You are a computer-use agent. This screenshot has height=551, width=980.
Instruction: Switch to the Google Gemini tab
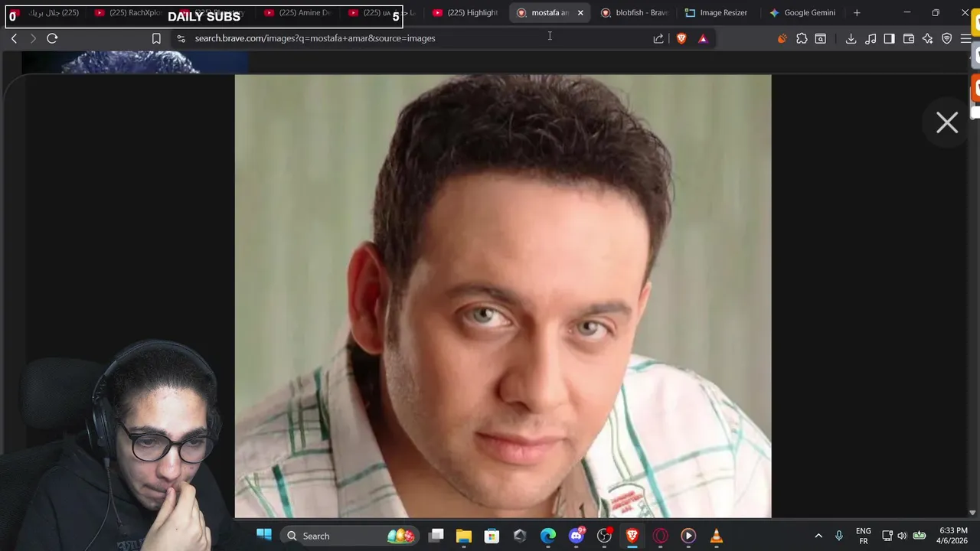click(x=803, y=13)
